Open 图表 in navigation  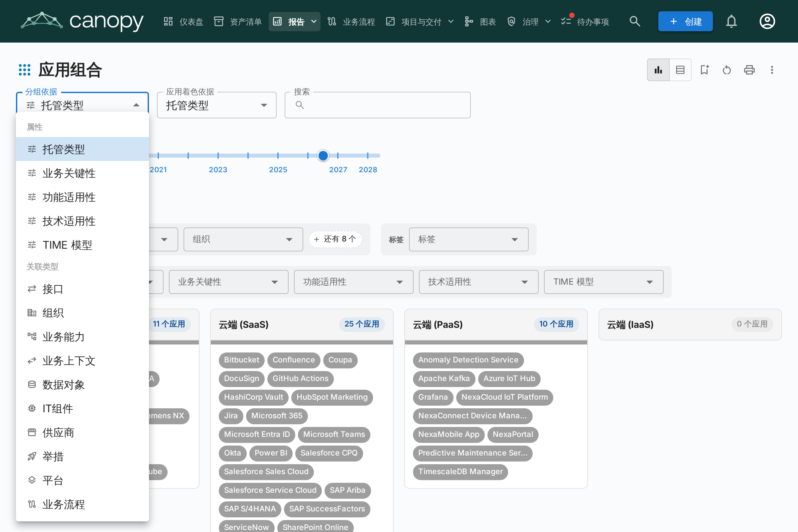coord(480,22)
